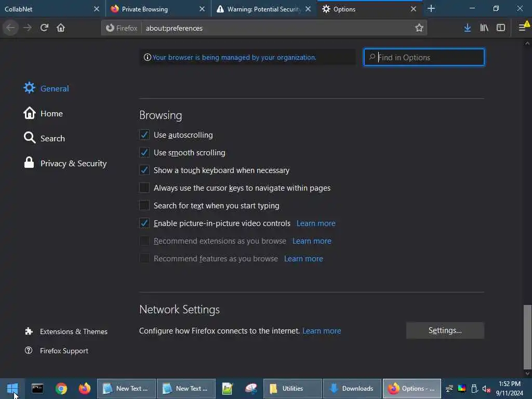The width and height of the screenshot is (532, 399).
Task: Open a new tab with the plus icon
Action: (x=431, y=8)
